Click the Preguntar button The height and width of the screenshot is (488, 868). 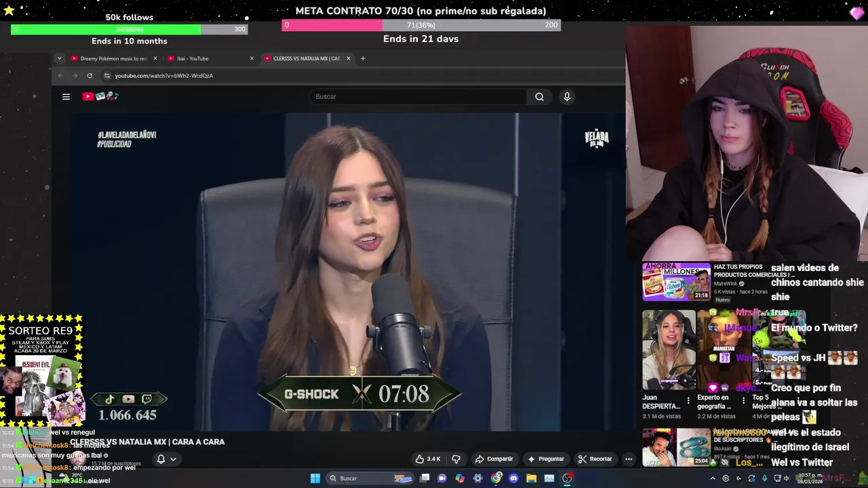(x=546, y=459)
